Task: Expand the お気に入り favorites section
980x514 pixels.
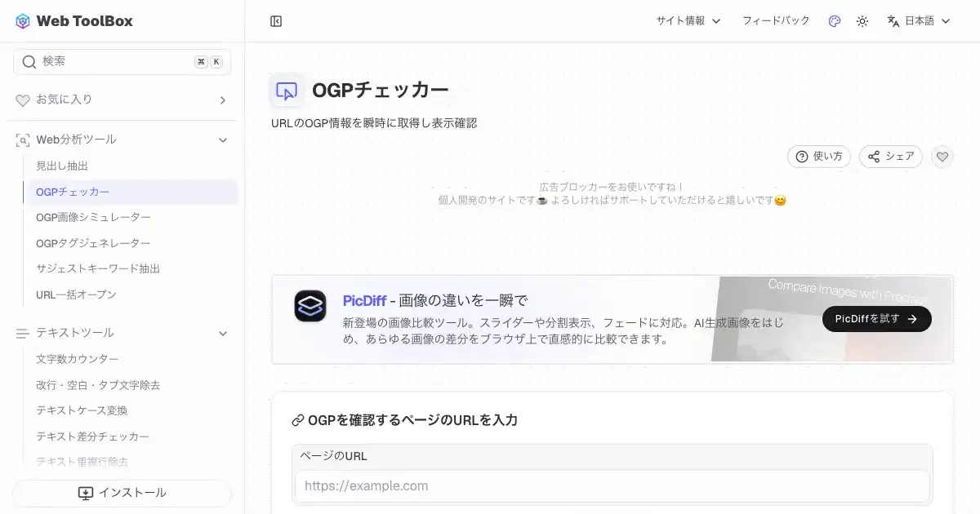Action: click(222, 100)
